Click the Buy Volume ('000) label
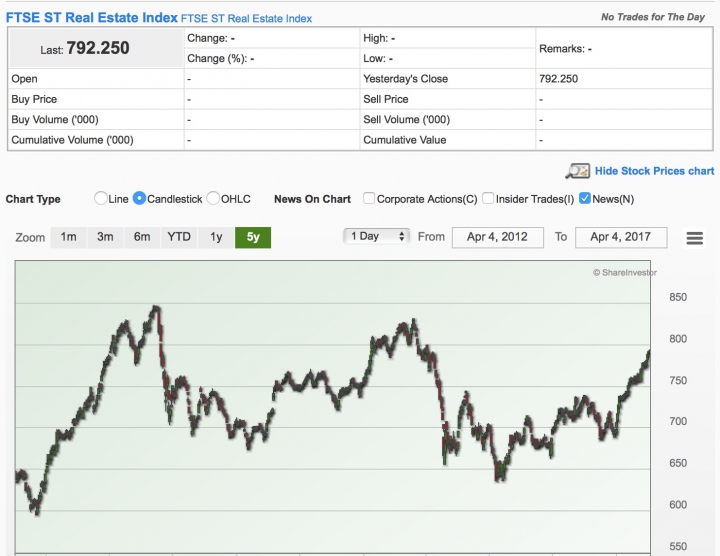Image resolution: width=720 pixels, height=556 pixels. pyautogui.click(x=55, y=120)
